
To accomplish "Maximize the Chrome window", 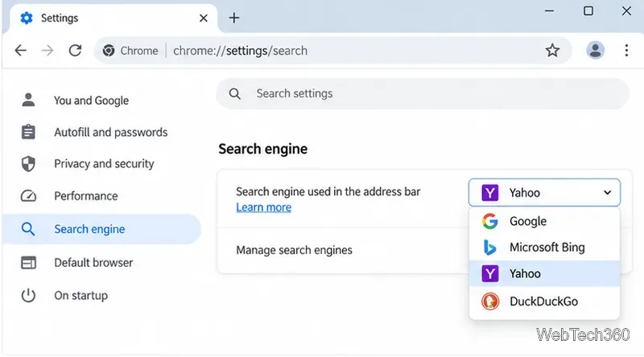I will (588, 11).
